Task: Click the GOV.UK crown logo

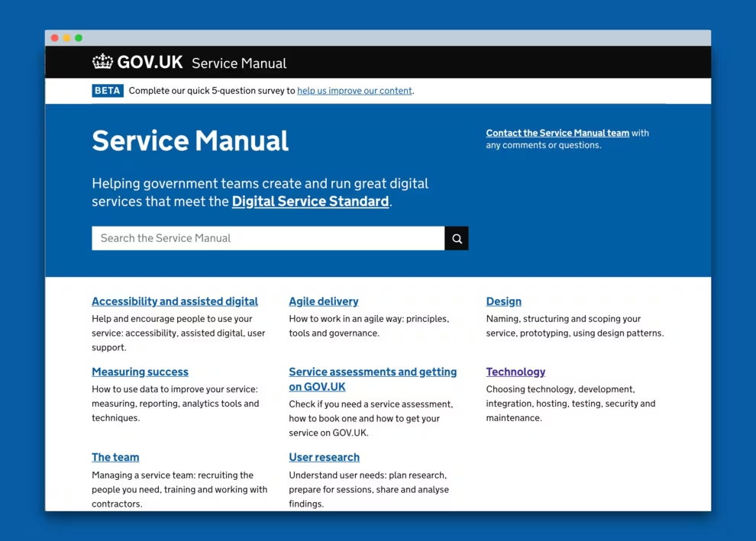Action: 102,62
